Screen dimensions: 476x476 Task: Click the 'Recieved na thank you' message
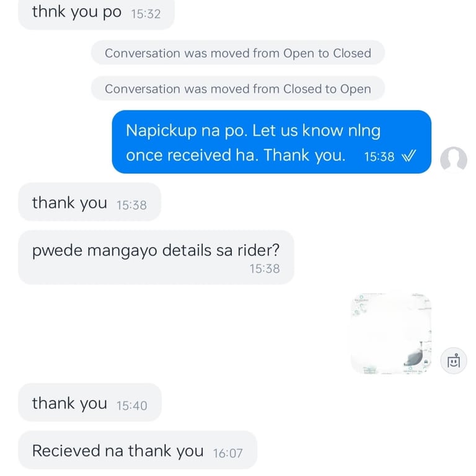pyautogui.click(x=138, y=450)
